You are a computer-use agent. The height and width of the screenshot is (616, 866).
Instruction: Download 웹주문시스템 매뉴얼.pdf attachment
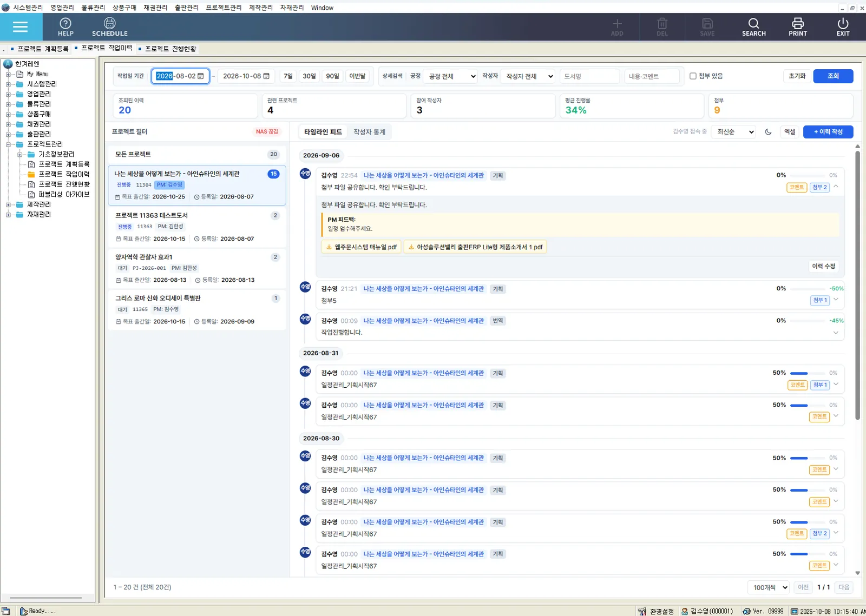point(361,247)
